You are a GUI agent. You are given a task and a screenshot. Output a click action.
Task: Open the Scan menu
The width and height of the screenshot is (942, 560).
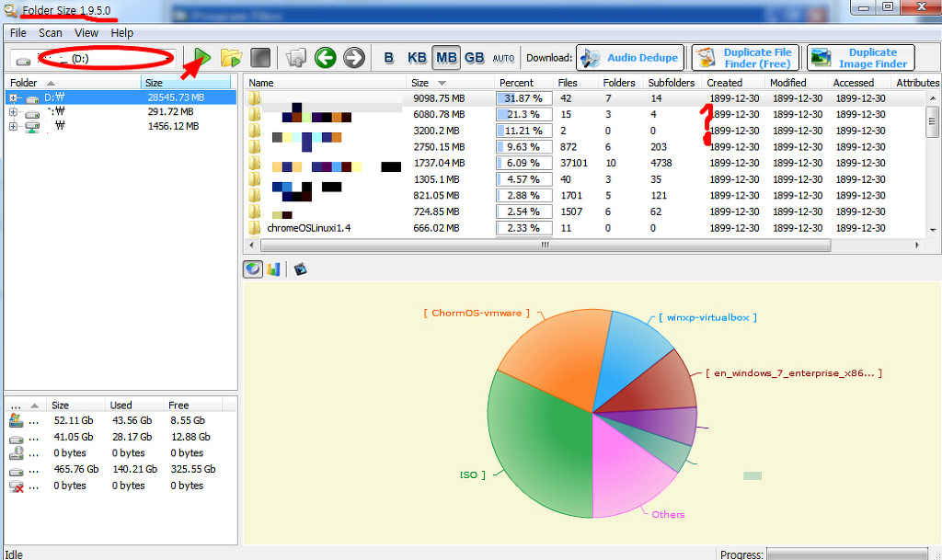(x=51, y=32)
